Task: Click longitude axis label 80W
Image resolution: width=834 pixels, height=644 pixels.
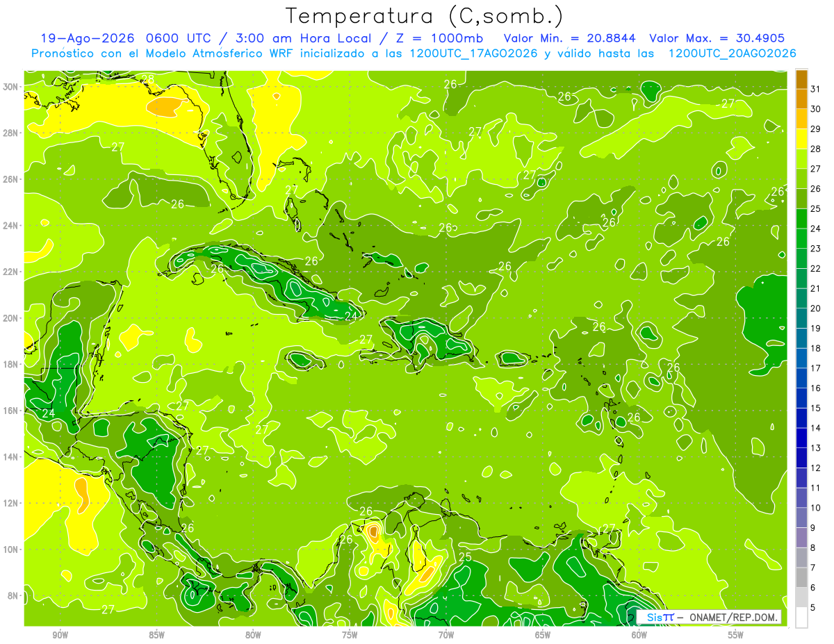Action: click(253, 636)
